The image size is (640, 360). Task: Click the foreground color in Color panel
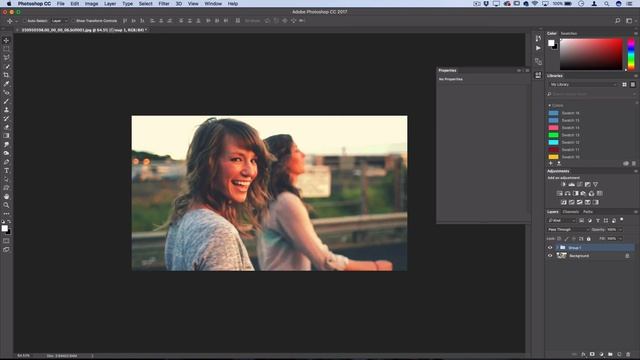point(551,43)
